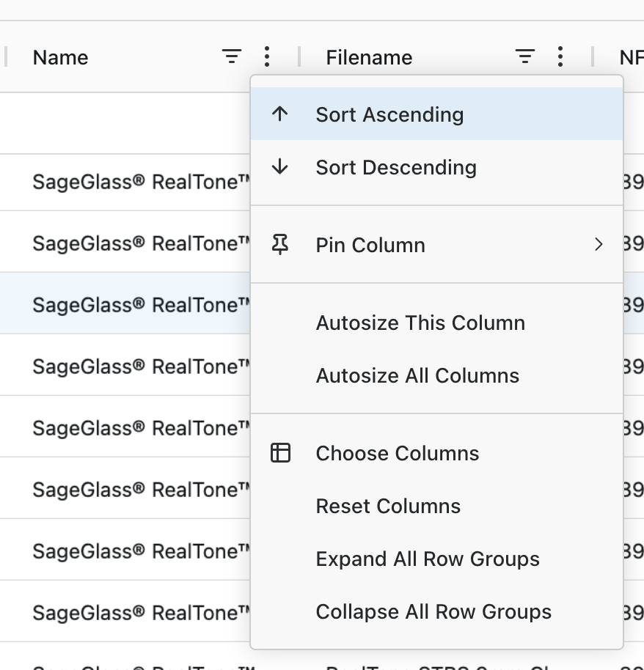This screenshot has width=644, height=670.
Task: Open the Choose Columns option
Action: coord(436,453)
